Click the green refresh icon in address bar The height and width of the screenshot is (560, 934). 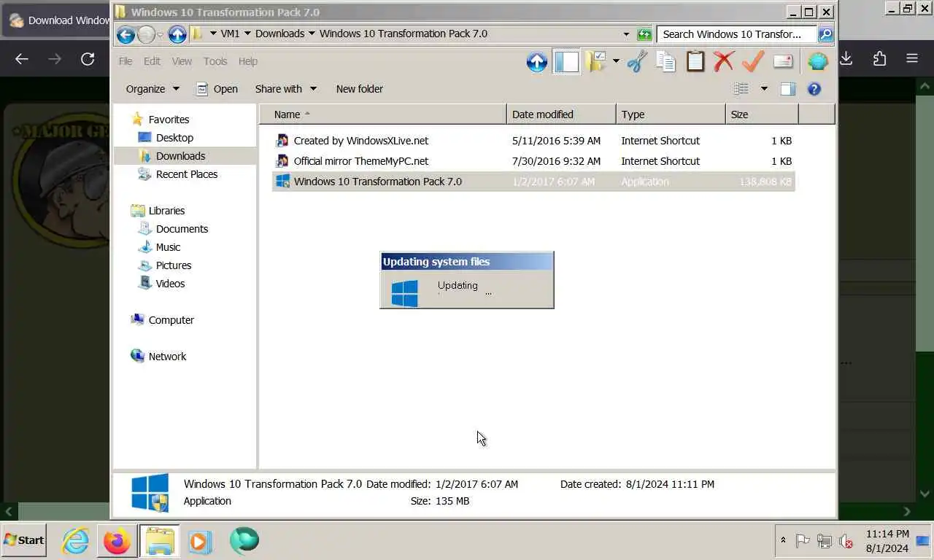(x=644, y=34)
